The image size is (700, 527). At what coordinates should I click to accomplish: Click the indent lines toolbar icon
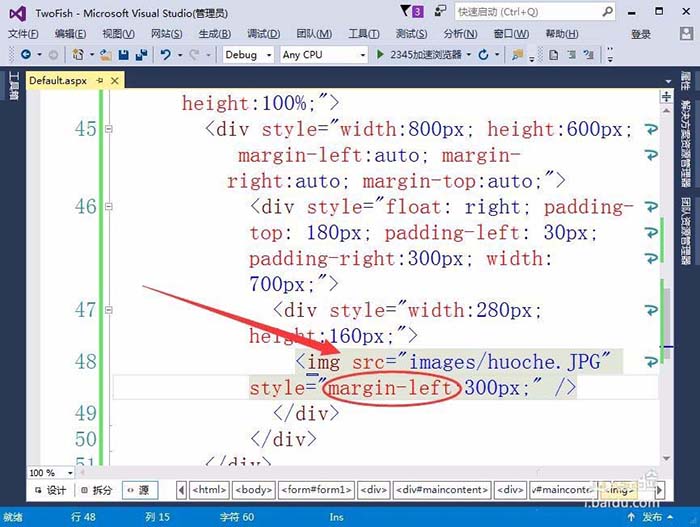pos(571,55)
